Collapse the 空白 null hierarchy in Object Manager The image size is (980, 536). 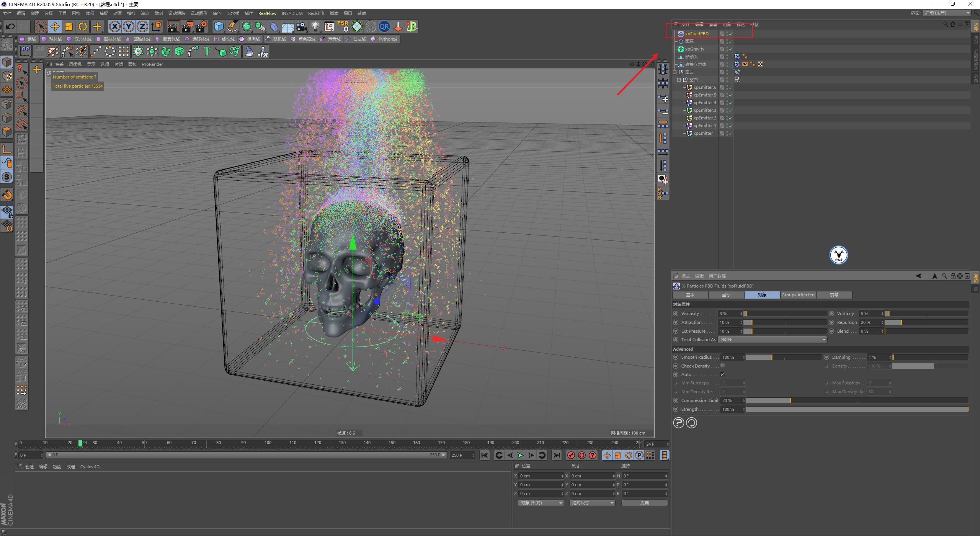click(x=675, y=72)
